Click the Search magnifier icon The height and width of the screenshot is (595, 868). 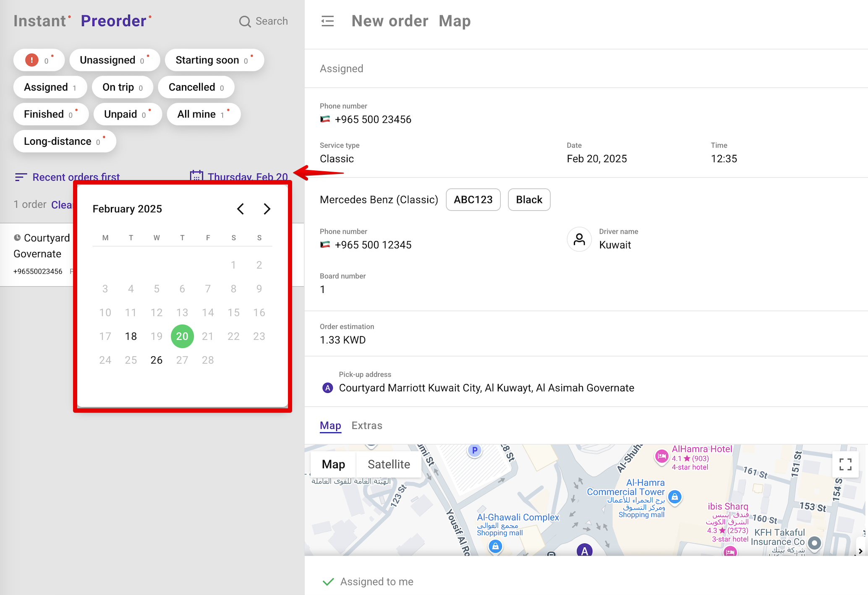245,21
